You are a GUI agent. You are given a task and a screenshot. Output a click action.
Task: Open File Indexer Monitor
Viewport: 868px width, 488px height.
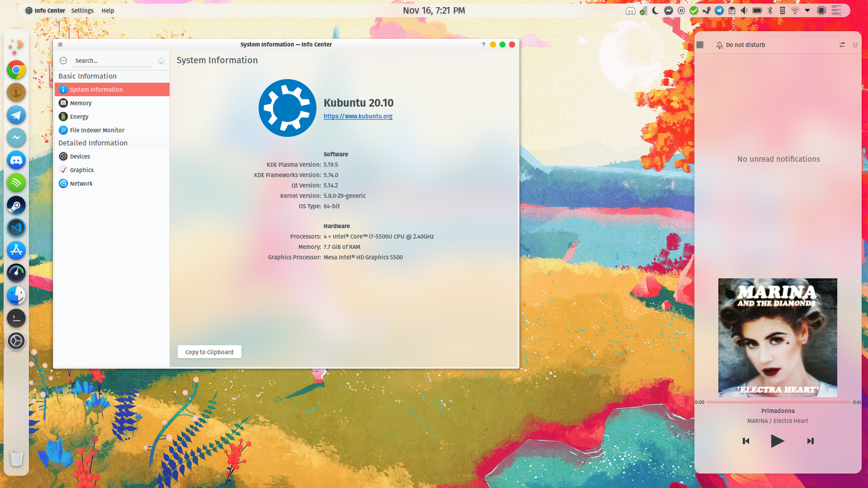tap(112, 130)
